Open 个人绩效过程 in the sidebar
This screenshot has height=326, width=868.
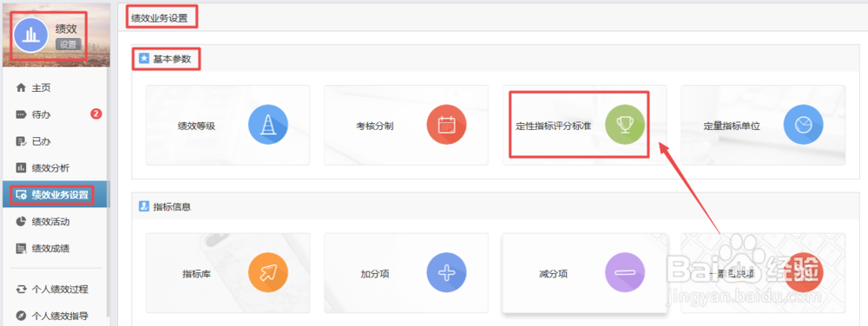click(60, 290)
